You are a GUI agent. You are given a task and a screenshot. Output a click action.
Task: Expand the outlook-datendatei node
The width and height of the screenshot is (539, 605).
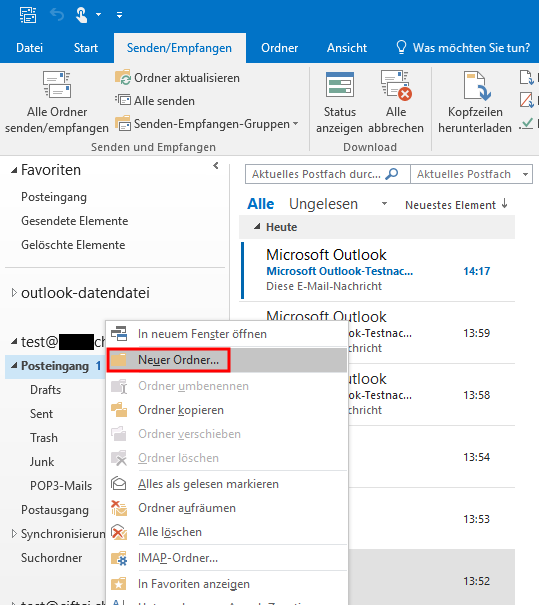14,293
